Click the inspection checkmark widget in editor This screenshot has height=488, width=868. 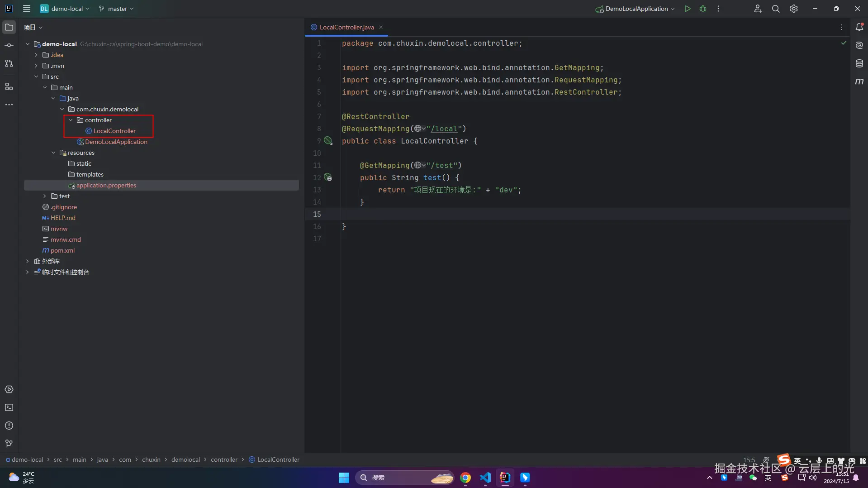pyautogui.click(x=844, y=43)
